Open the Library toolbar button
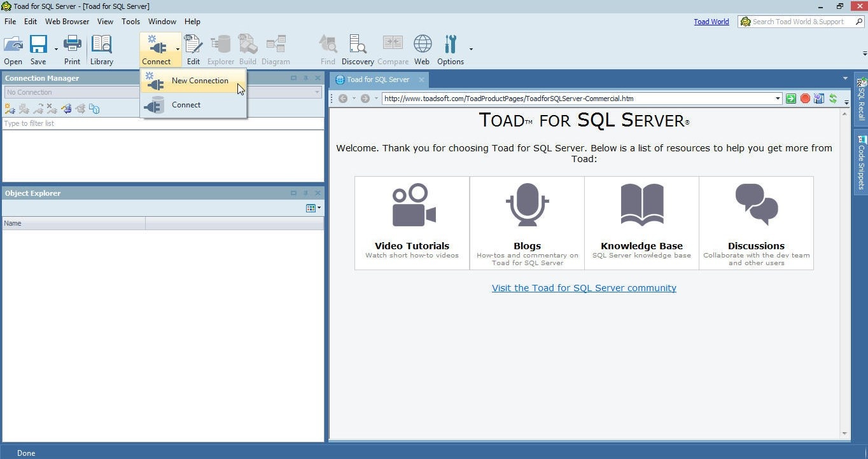 (102, 50)
